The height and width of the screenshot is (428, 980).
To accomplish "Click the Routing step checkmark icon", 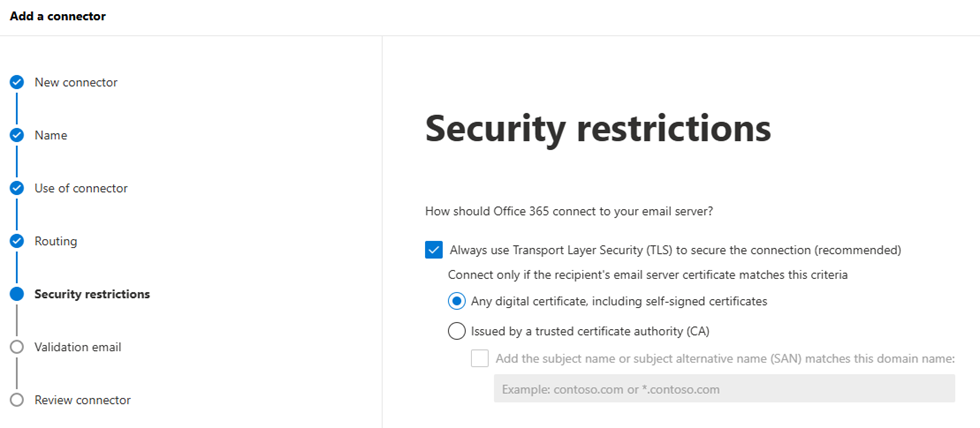I will coord(16,241).
